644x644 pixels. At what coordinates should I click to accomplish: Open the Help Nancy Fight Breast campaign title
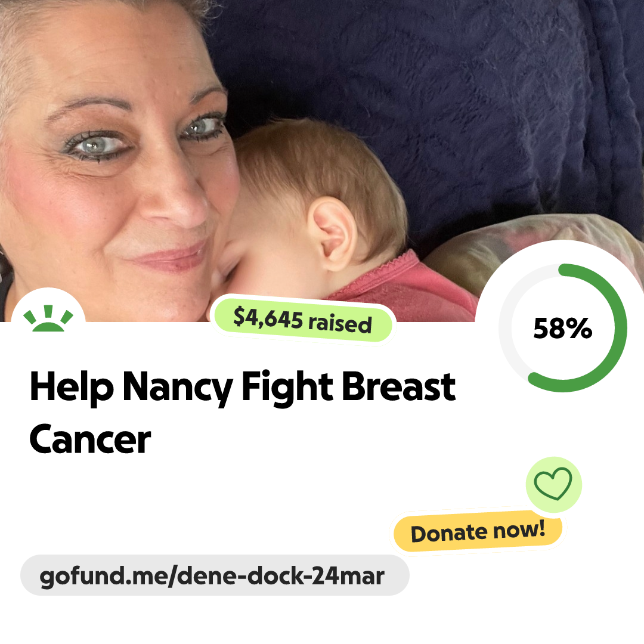pyautogui.click(x=243, y=386)
